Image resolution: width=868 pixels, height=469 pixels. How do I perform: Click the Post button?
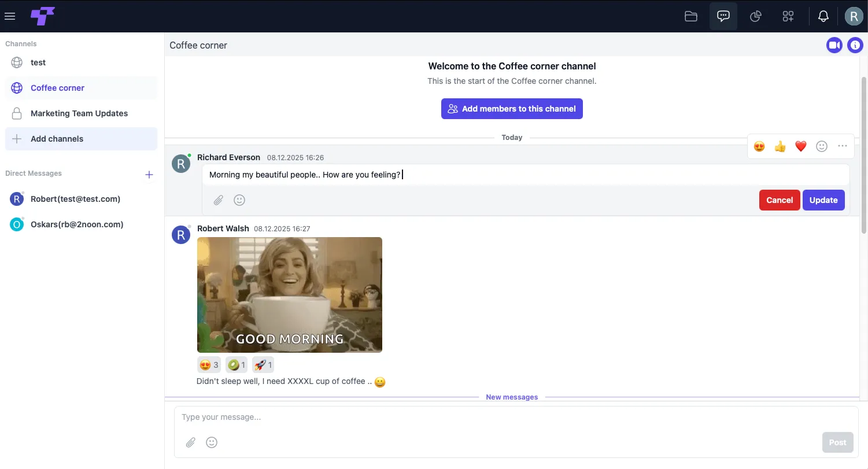(837, 442)
